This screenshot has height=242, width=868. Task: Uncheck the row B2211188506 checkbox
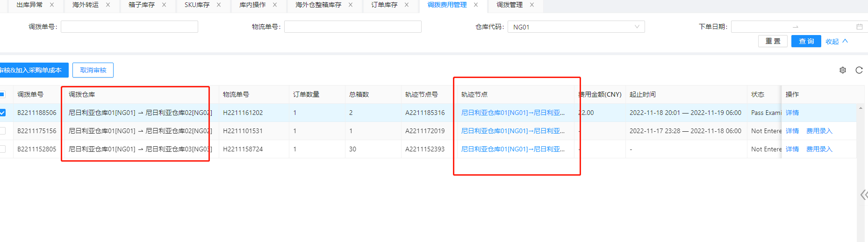(x=3, y=113)
